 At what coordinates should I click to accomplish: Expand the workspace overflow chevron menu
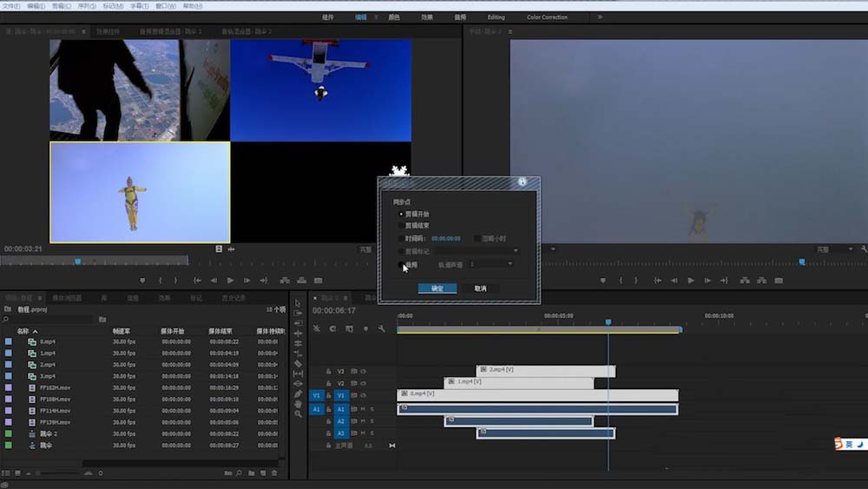tap(600, 17)
